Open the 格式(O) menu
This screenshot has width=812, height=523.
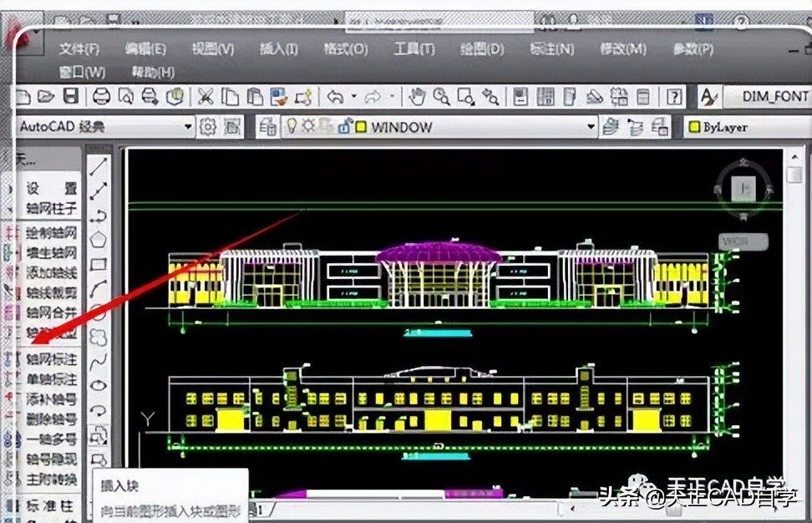click(x=345, y=49)
